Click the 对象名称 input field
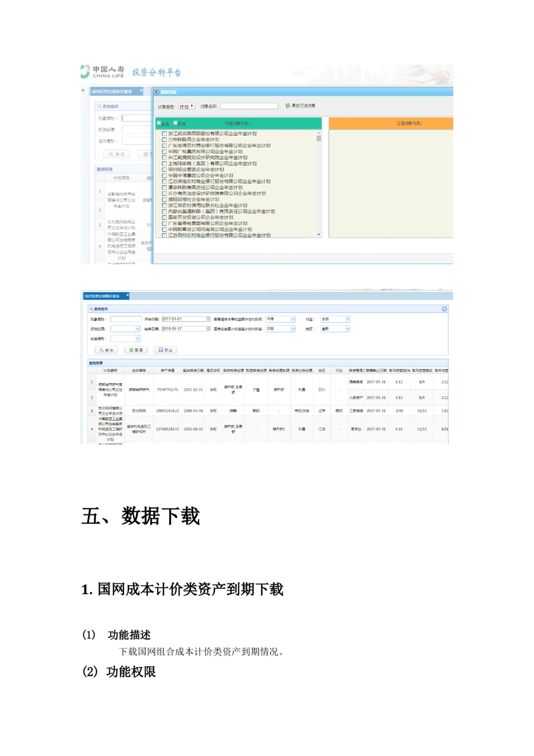 click(x=249, y=106)
